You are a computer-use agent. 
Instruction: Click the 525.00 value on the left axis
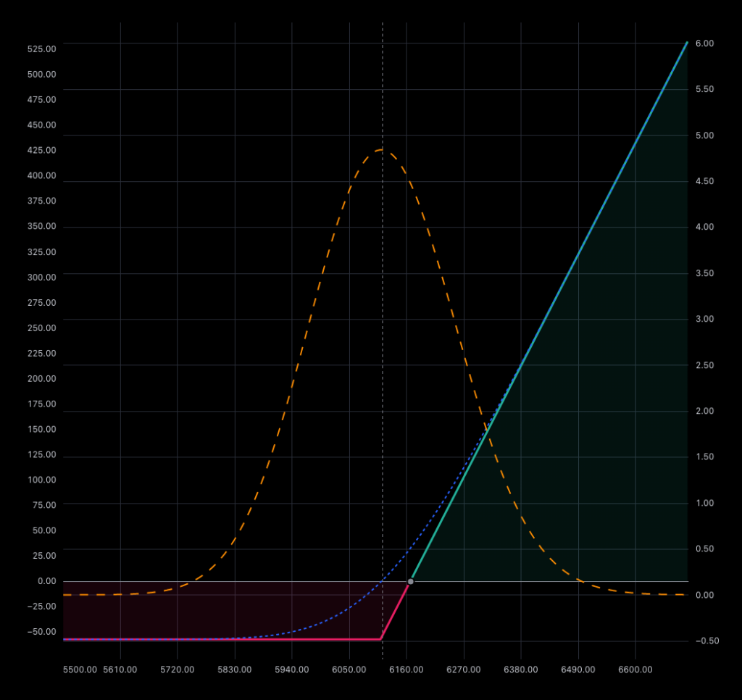click(x=41, y=49)
